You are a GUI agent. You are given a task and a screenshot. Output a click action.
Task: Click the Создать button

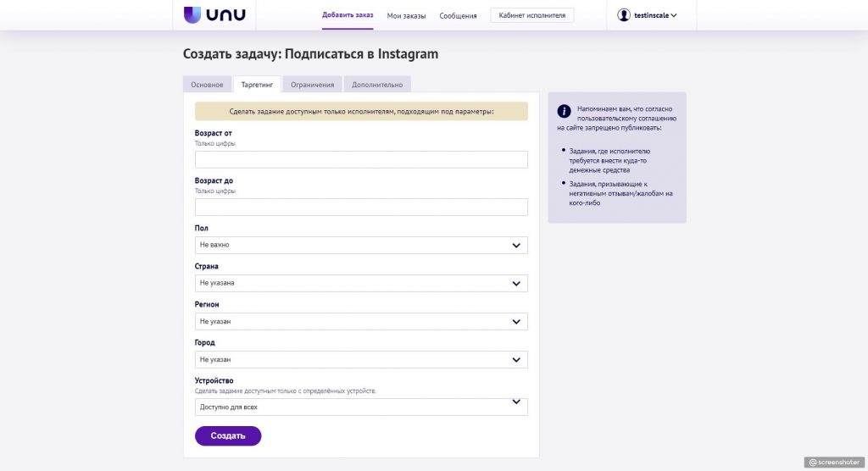228,436
